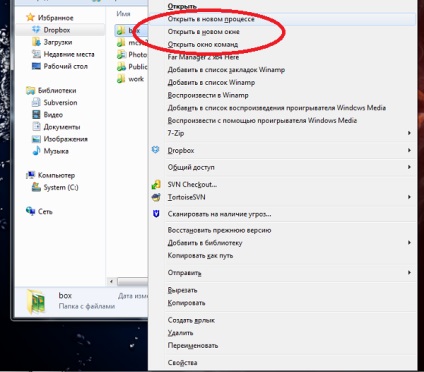Click the Документы library icon
This screenshot has height=372, width=424.
click(x=36, y=127)
